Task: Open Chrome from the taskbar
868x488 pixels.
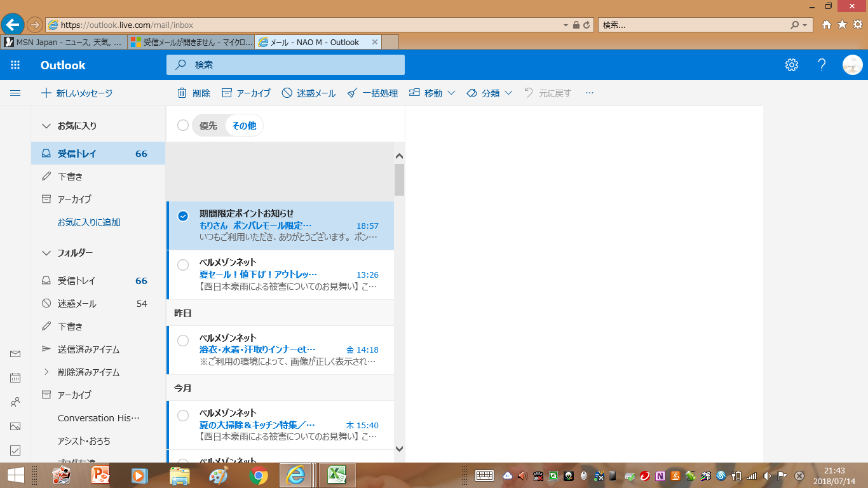Action: click(258, 475)
